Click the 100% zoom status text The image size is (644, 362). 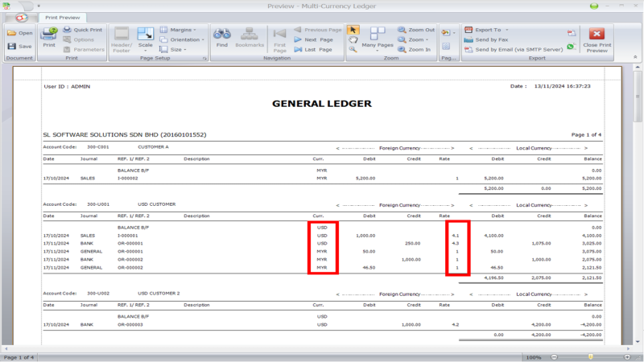pos(534,357)
